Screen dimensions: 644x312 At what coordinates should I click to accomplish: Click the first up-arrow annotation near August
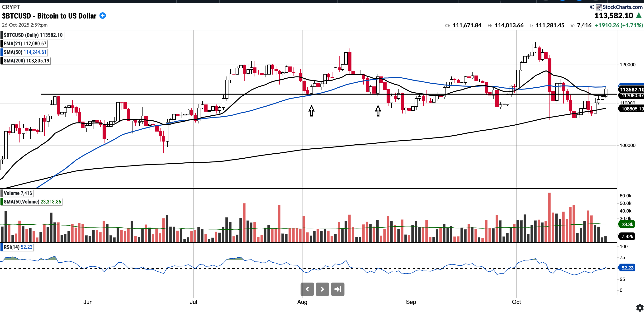pyautogui.click(x=311, y=110)
